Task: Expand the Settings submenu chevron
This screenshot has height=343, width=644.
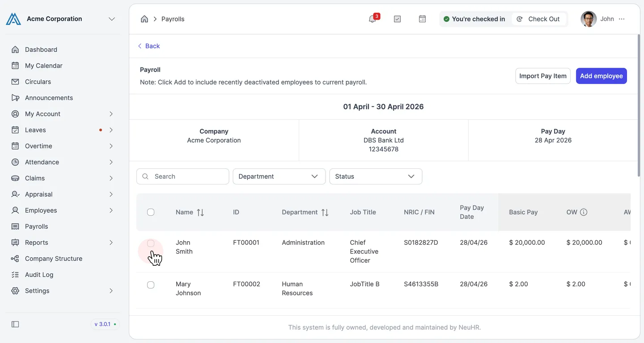Action: [111, 291]
